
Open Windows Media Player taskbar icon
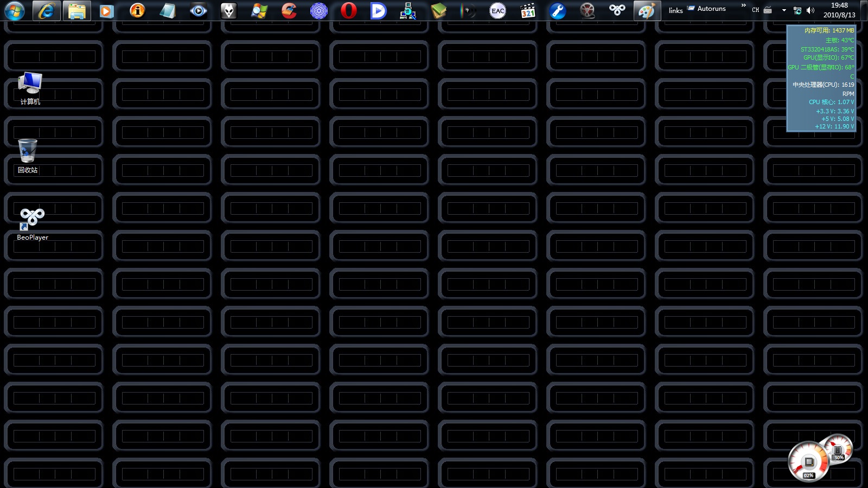point(107,10)
